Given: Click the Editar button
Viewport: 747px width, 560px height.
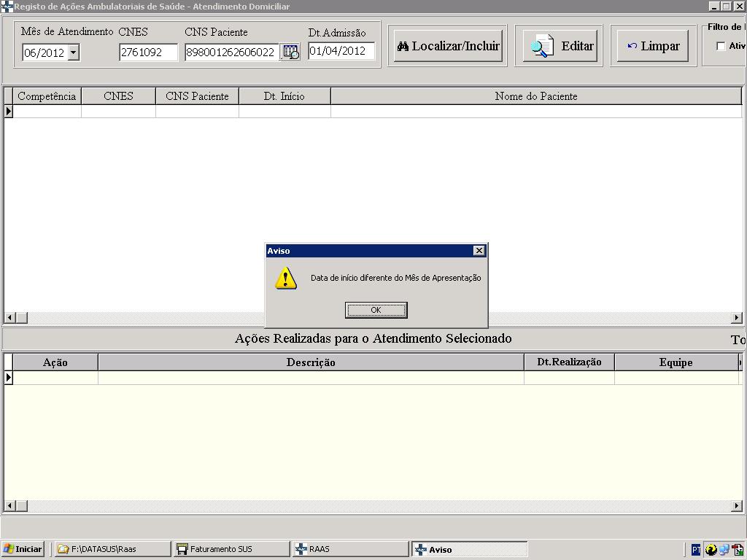Looking at the screenshot, I should tap(559, 46).
